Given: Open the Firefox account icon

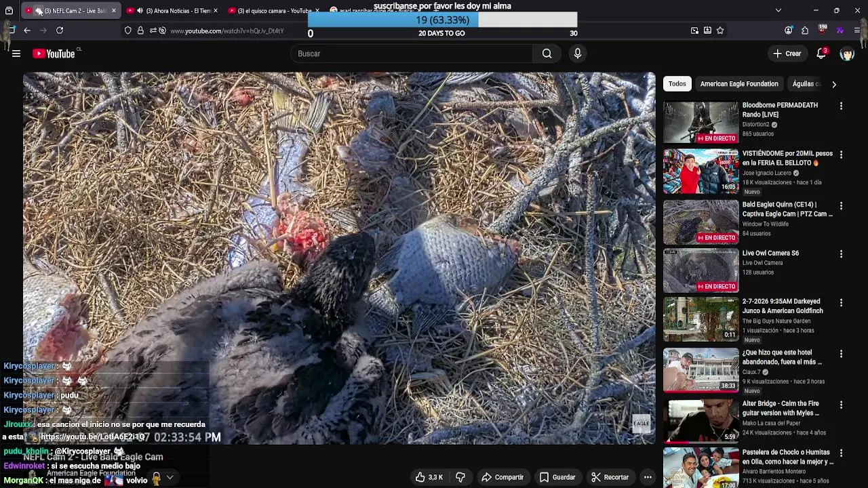Looking at the screenshot, I should click(788, 30).
